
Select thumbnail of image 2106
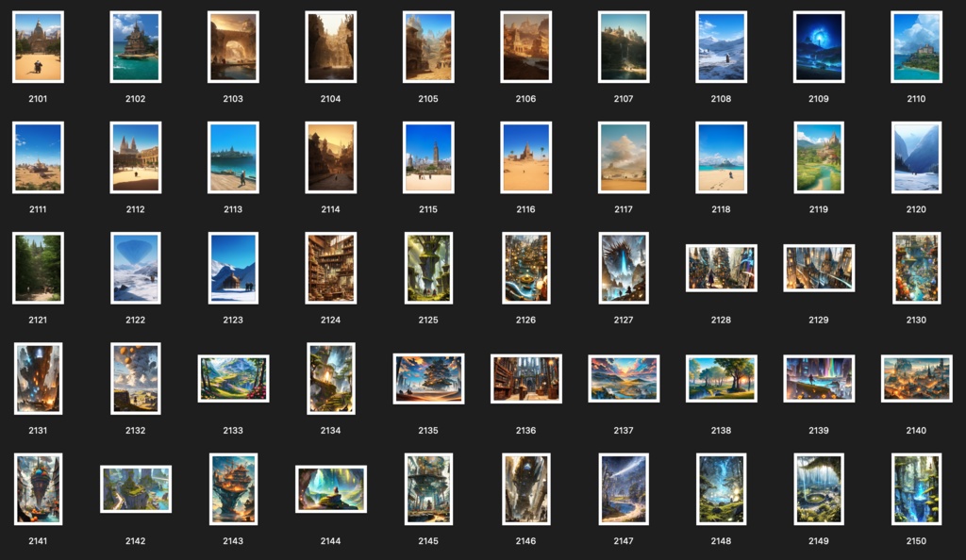click(526, 47)
